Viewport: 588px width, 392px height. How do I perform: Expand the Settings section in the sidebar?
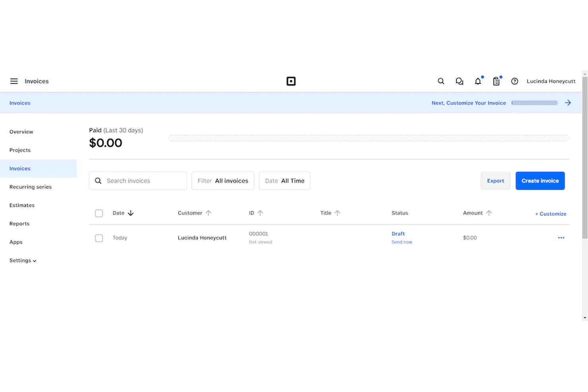click(x=23, y=260)
